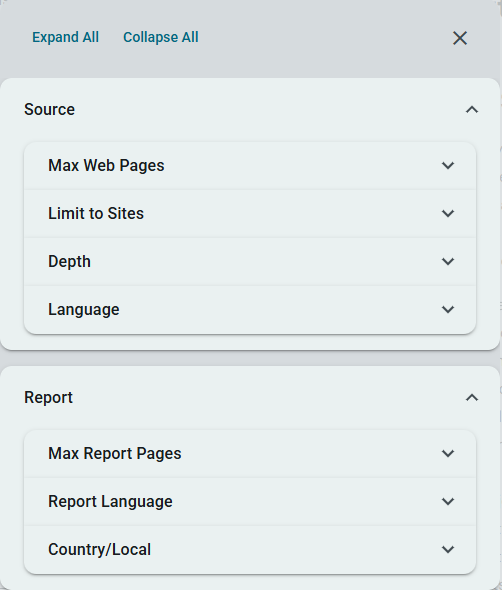The width and height of the screenshot is (502, 590).
Task: Click the Report Language label
Action: tap(110, 502)
